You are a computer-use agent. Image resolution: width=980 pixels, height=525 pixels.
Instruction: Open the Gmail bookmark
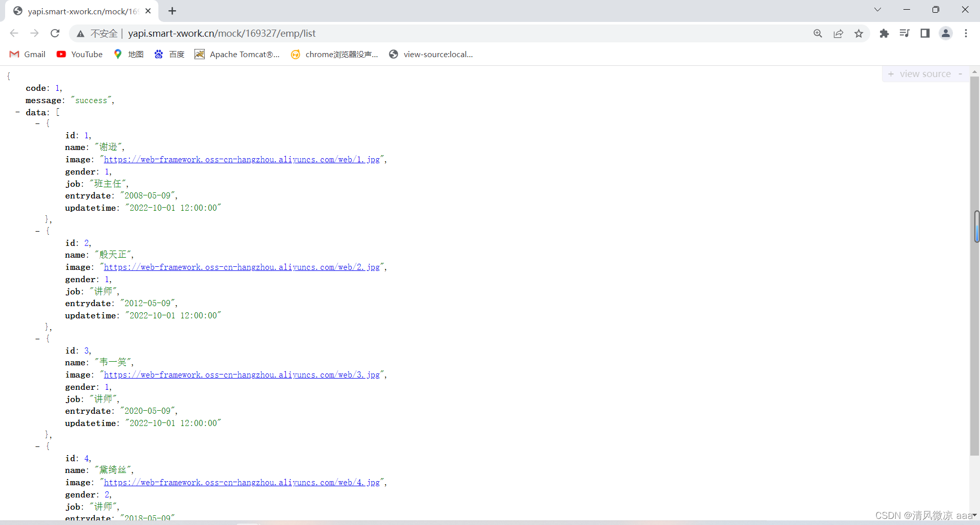pyautogui.click(x=28, y=54)
